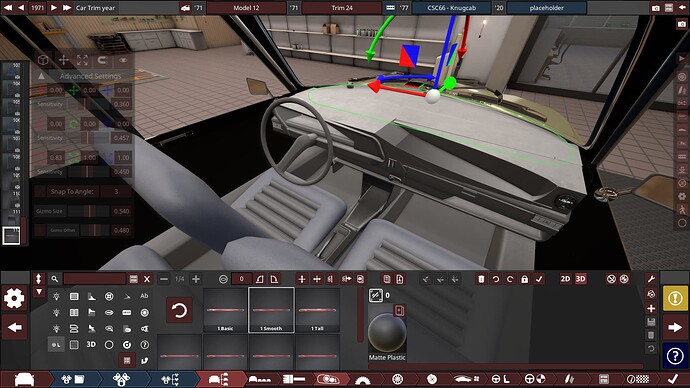Open the wrench tool beside the fixture panel
690x388 pixels.
click(x=651, y=279)
